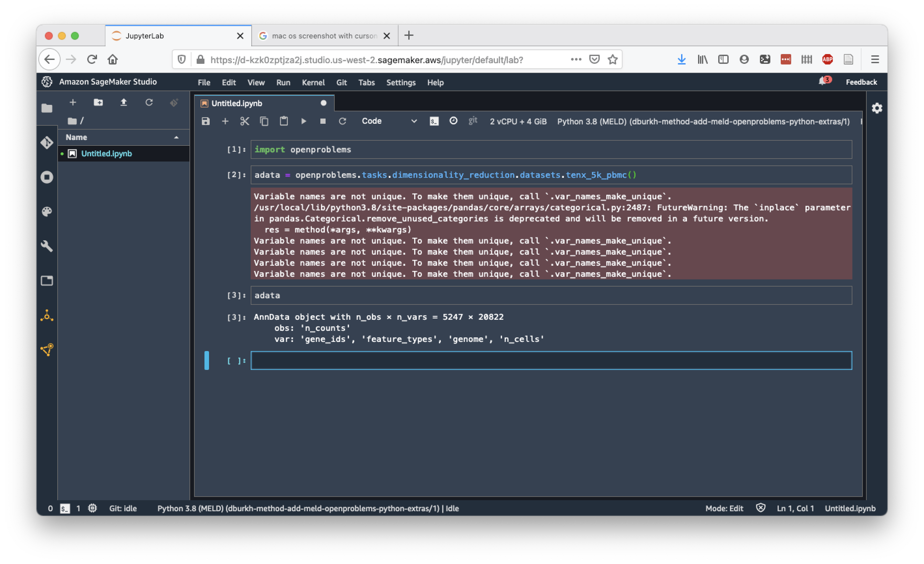Viewport: 924px width, 564px height.
Task: Open the Firefox hamburger menu
Action: click(x=875, y=59)
